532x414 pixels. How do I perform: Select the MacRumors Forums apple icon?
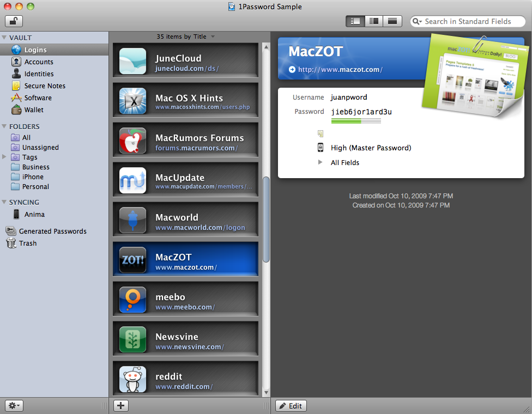point(132,141)
